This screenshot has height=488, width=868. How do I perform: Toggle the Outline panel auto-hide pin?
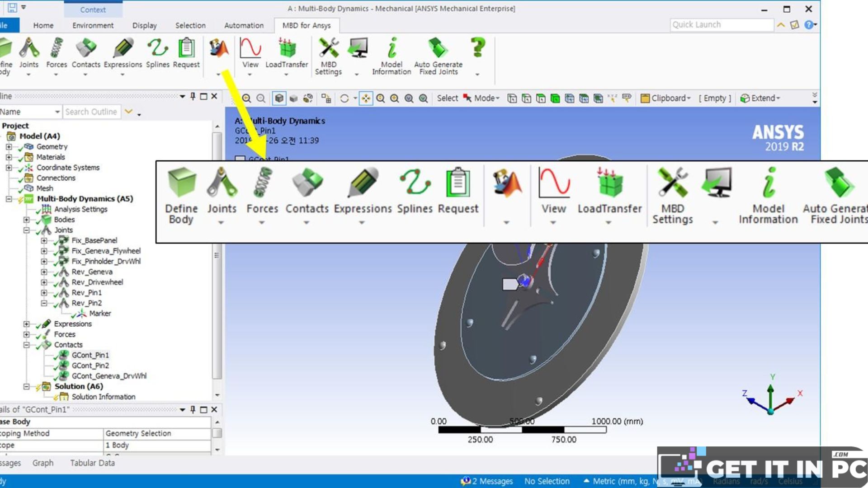point(193,96)
